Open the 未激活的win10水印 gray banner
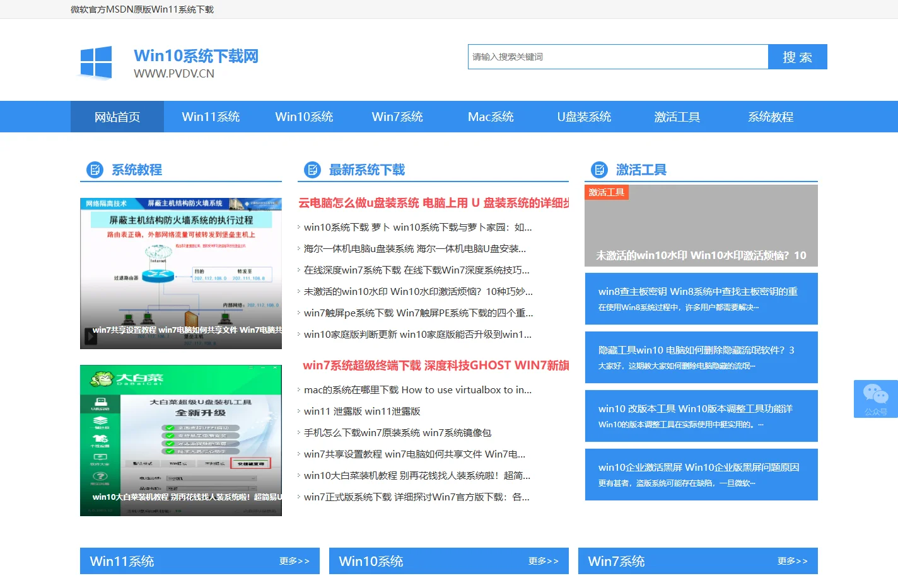Viewport: 898px width, 588px height. (x=701, y=226)
